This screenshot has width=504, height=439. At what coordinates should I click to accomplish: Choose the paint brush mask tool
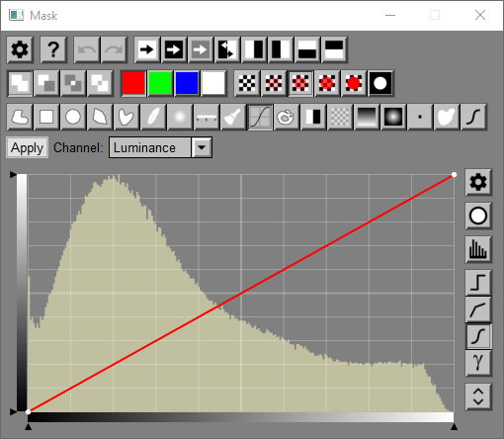233,117
